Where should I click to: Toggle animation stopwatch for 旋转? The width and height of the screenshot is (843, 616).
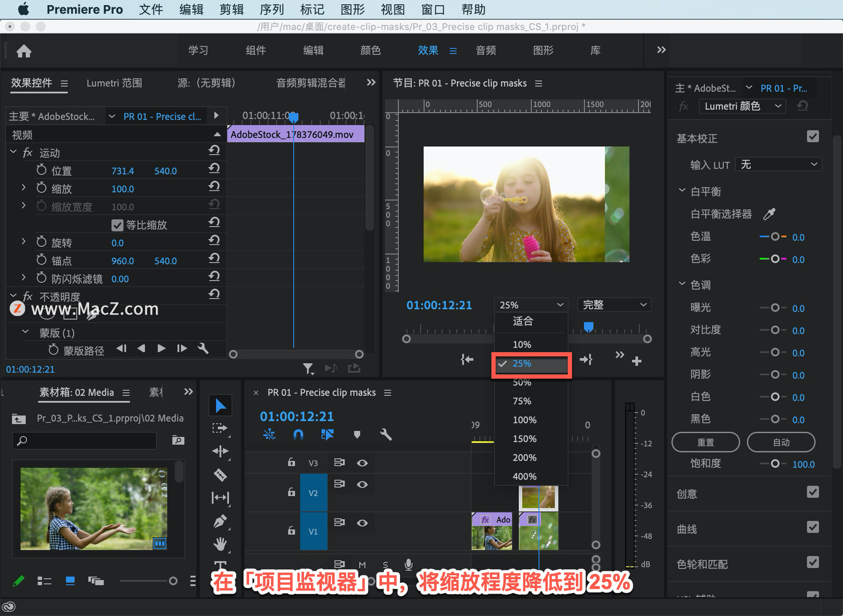[41, 242]
